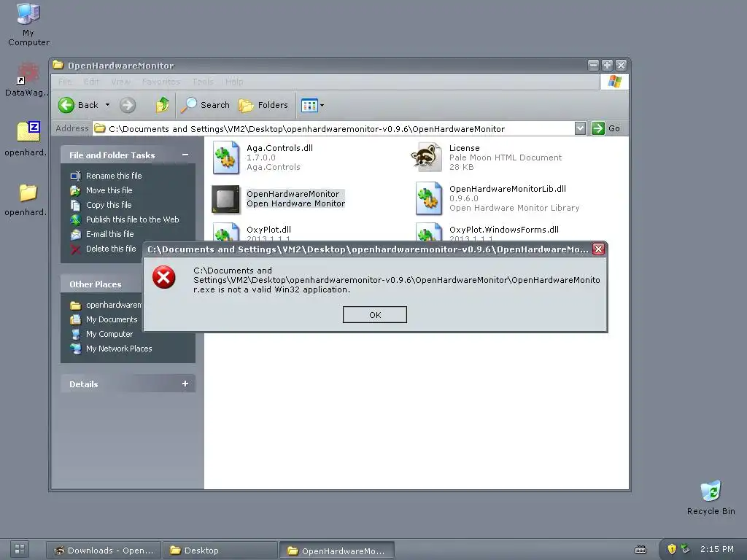This screenshot has width=747, height=560.
Task: Select OpenHardwareMonitorLib.dll file icon
Action: coord(429,198)
